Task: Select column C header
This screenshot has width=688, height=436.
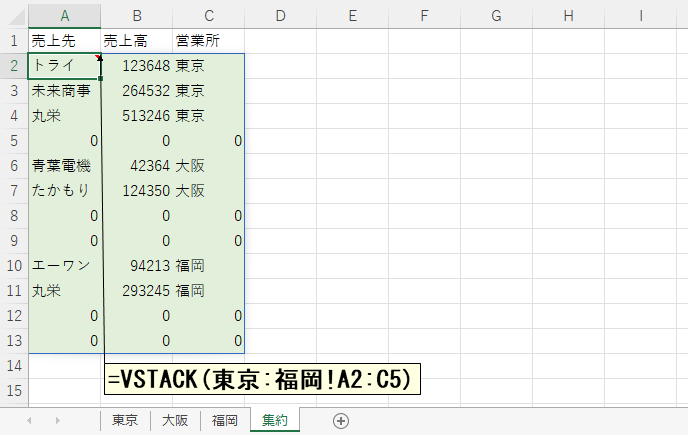Action: coord(209,16)
